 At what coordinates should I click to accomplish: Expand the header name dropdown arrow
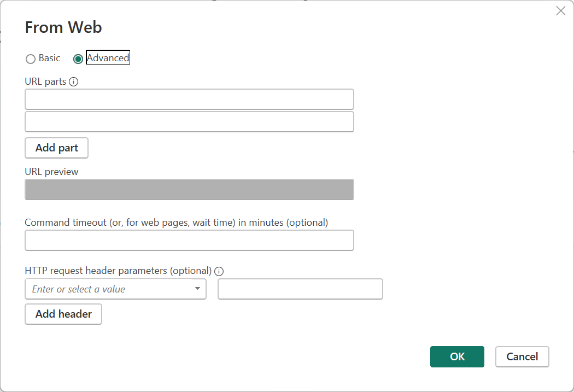197,289
